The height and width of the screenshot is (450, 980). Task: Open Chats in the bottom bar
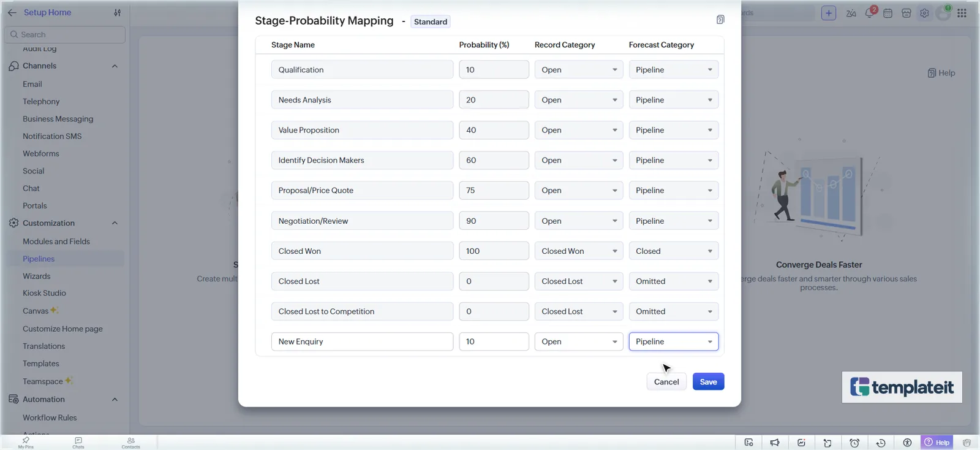tap(78, 443)
